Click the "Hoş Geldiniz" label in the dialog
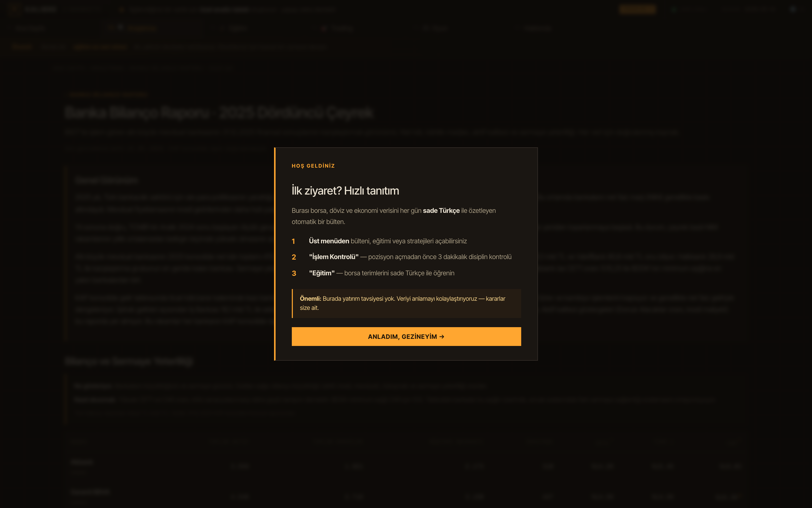812x508 pixels. tap(313, 166)
